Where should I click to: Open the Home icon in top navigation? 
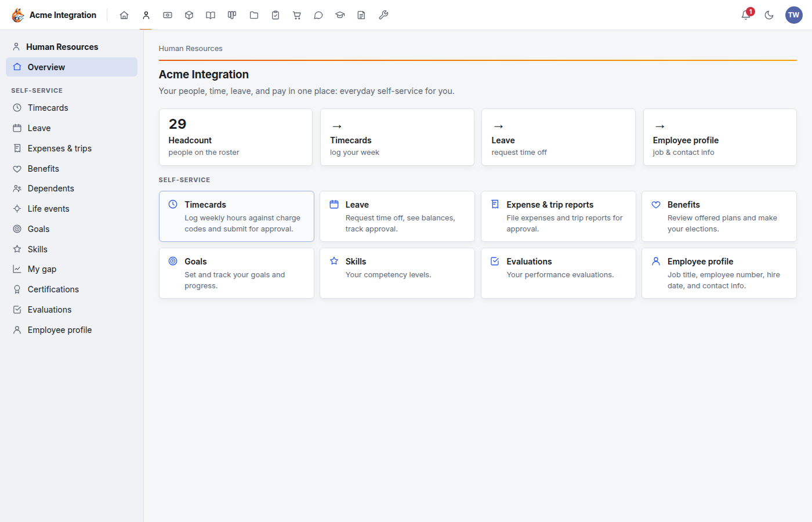pyautogui.click(x=124, y=15)
